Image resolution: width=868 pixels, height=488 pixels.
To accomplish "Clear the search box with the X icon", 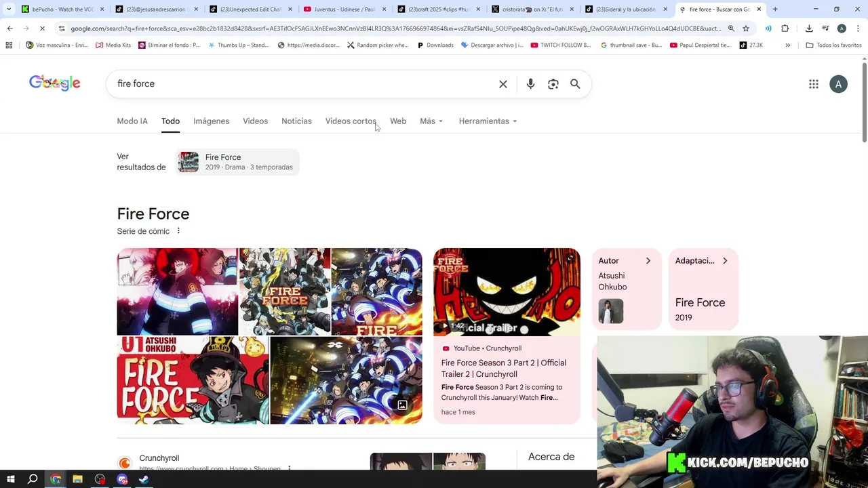I will point(503,84).
